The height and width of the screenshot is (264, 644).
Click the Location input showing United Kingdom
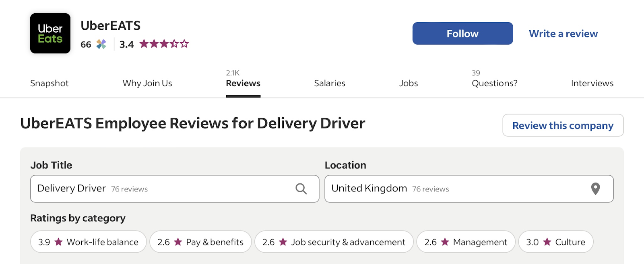click(469, 189)
